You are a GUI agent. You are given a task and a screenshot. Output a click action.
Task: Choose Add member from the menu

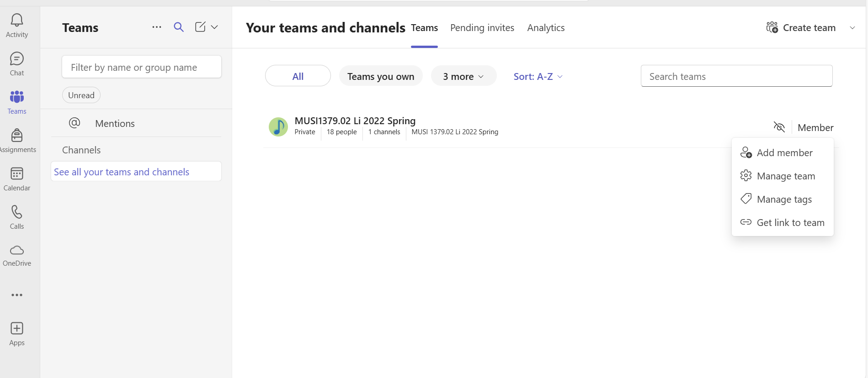pos(783,152)
